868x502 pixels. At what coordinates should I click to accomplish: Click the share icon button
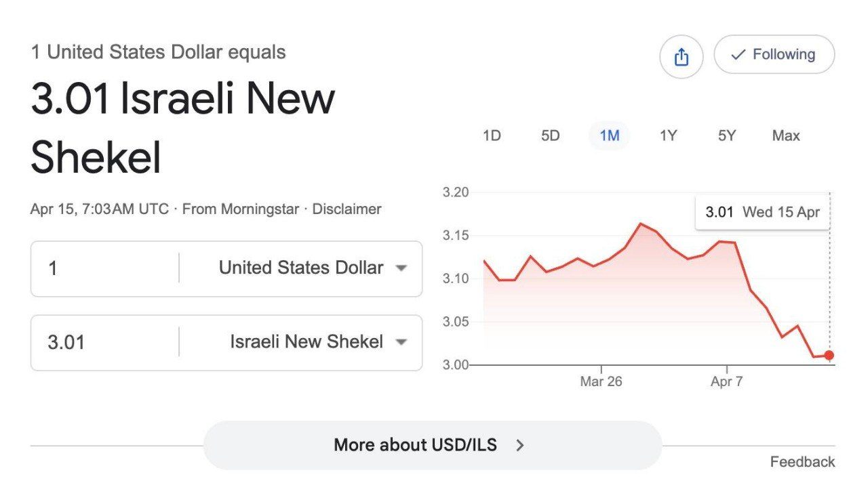click(681, 57)
